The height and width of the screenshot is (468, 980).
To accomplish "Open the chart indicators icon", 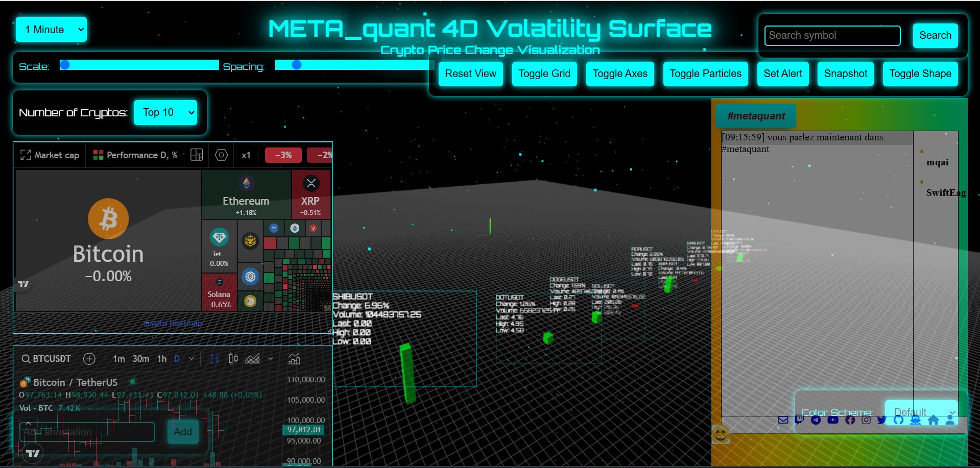I will coord(294,359).
